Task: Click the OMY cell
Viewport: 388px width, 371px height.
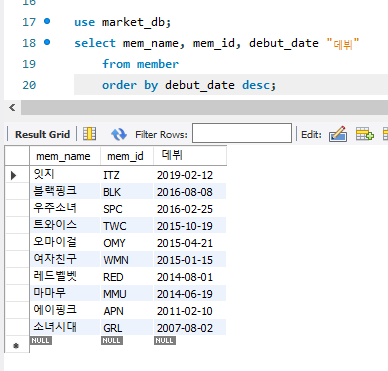Action: click(127, 243)
